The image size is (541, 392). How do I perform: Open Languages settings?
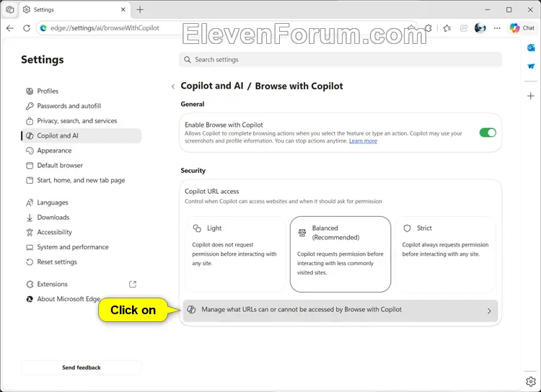pos(53,202)
